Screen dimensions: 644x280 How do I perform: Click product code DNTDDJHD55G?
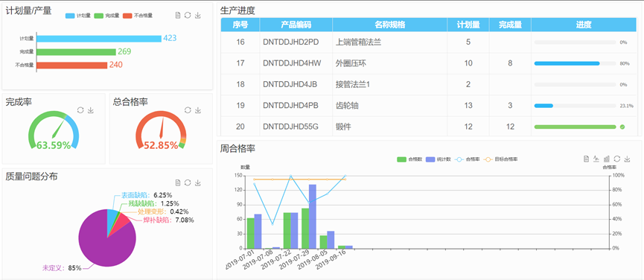coord(291,127)
